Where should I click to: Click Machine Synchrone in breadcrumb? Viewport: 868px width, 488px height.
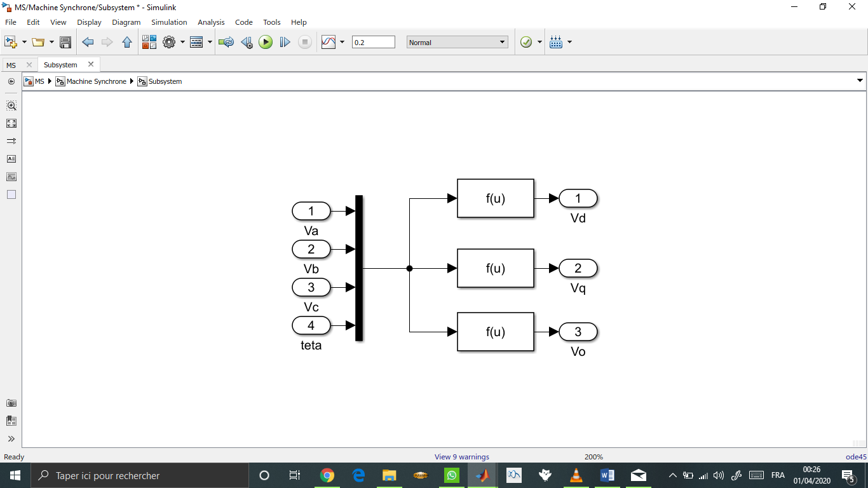tap(97, 81)
